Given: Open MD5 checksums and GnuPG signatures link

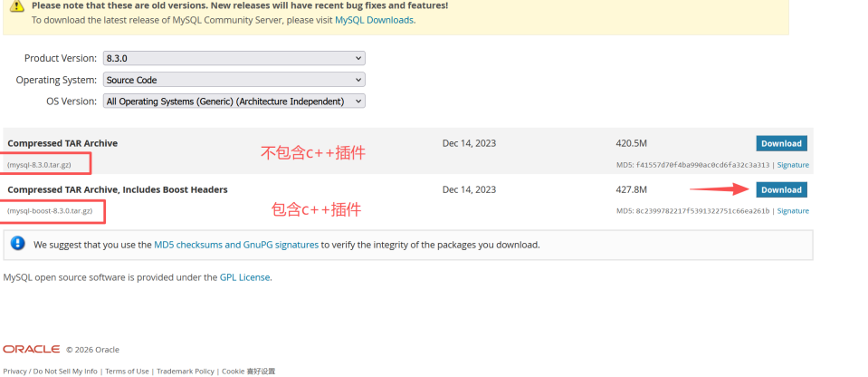Looking at the screenshot, I should (x=236, y=245).
